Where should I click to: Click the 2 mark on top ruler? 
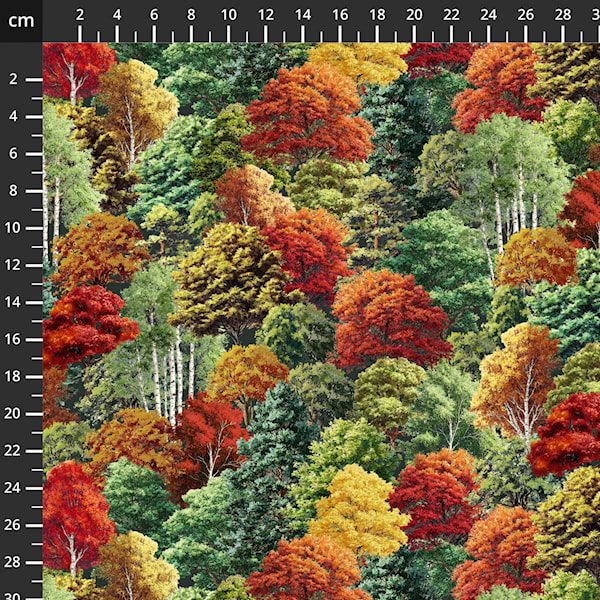80,15
